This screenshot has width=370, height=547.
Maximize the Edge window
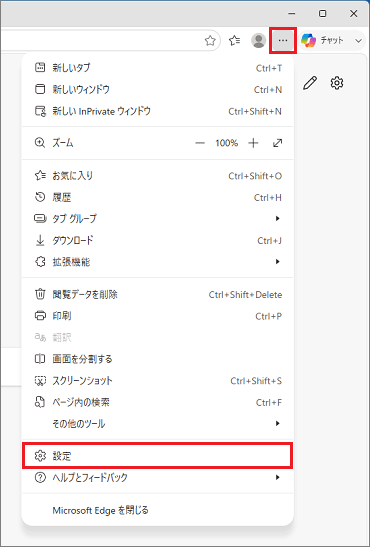point(323,14)
